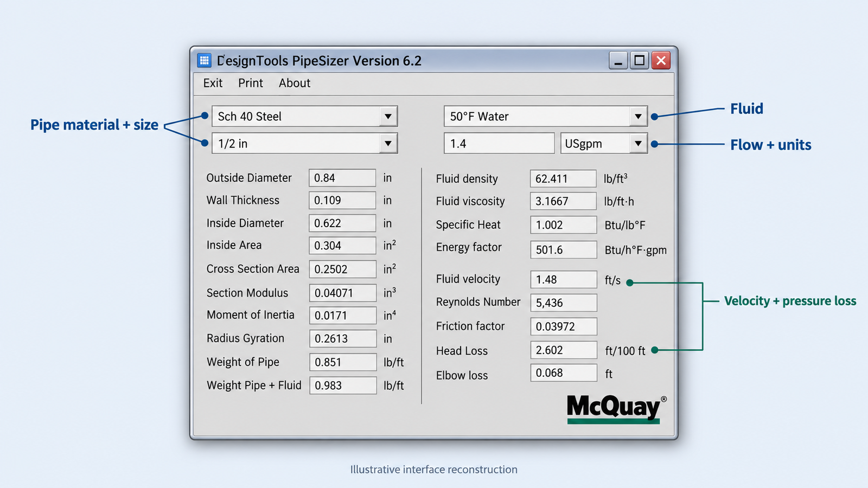Image resolution: width=868 pixels, height=488 pixels.
Task: Open the Print menu
Action: 250,83
